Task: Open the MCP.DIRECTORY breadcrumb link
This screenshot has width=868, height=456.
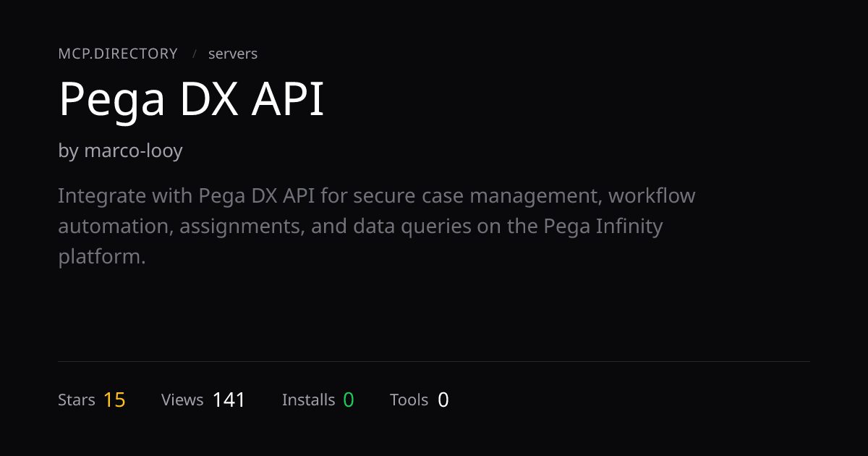Action: tap(118, 54)
